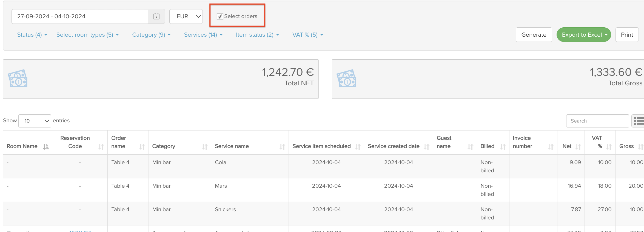
Task: Focus the table Search field
Action: click(x=597, y=121)
